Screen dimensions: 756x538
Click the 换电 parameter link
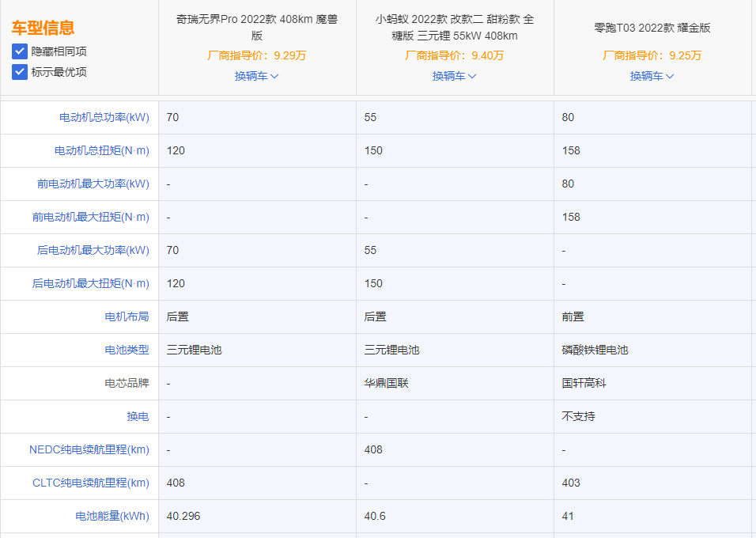[138, 416]
